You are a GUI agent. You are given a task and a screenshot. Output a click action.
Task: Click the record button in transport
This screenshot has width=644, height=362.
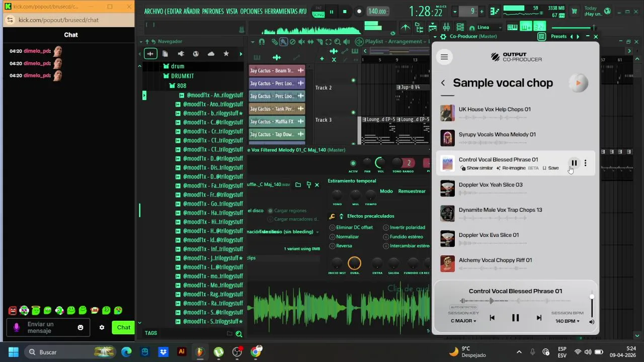359,12
